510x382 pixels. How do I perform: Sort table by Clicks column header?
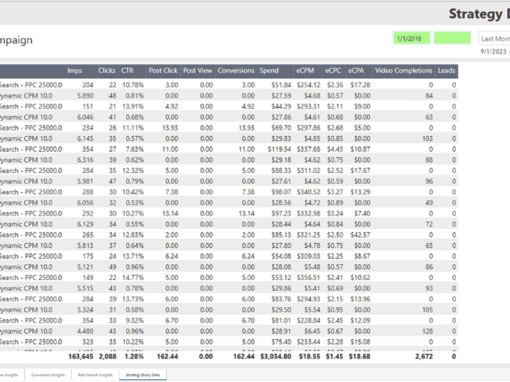tap(107, 71)
